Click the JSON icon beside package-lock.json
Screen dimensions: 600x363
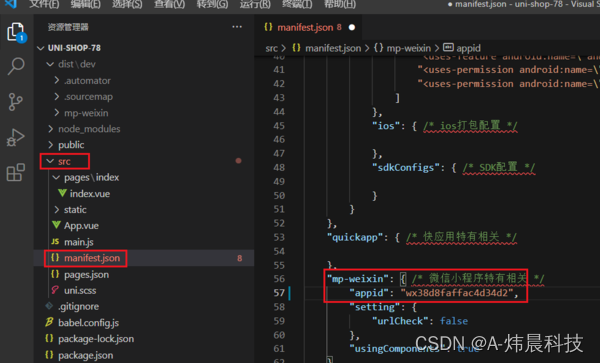pos(49,338)
